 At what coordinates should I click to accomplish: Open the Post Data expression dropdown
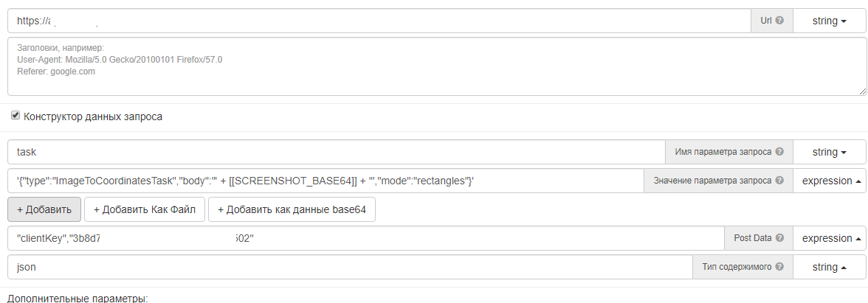coord(830,238)
